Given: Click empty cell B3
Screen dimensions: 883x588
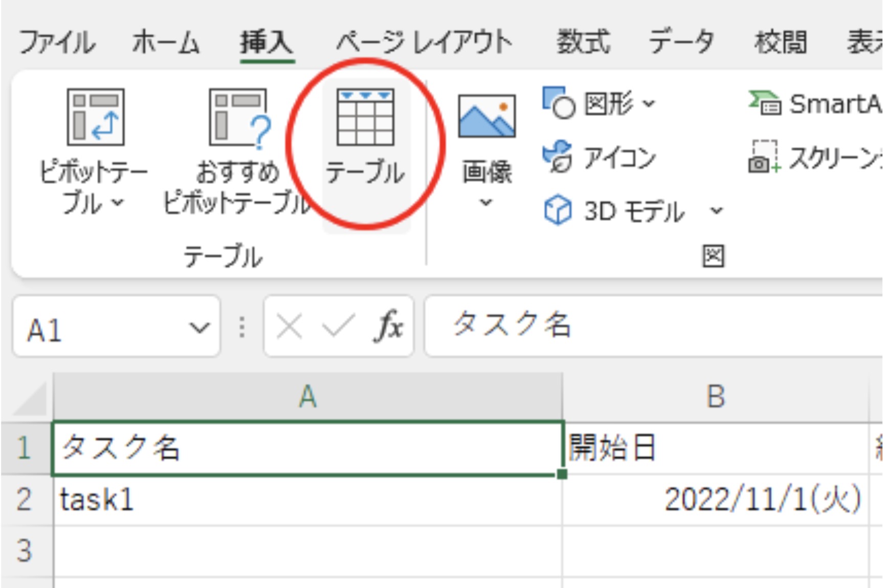Looking at the screenshot, I should [716, 552].
